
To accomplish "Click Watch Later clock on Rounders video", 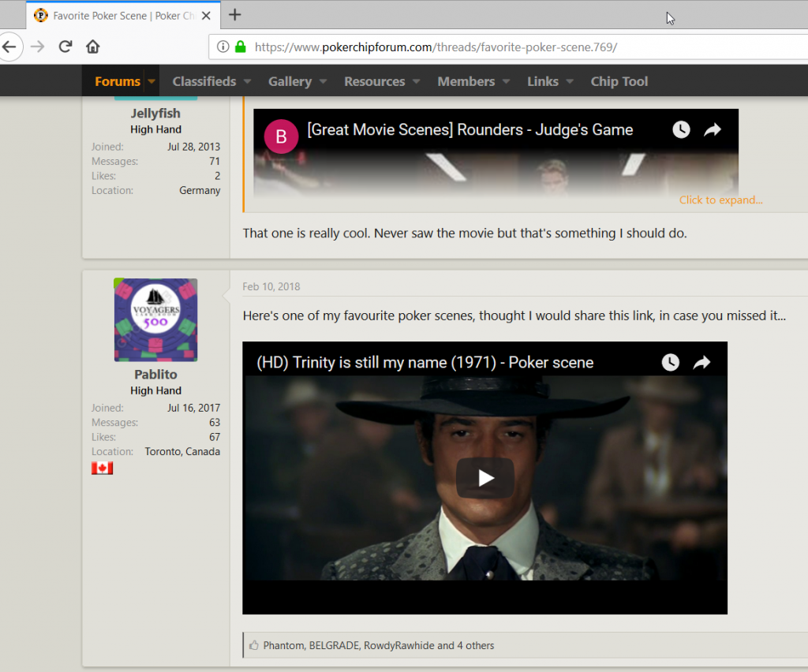I will 681,130.
